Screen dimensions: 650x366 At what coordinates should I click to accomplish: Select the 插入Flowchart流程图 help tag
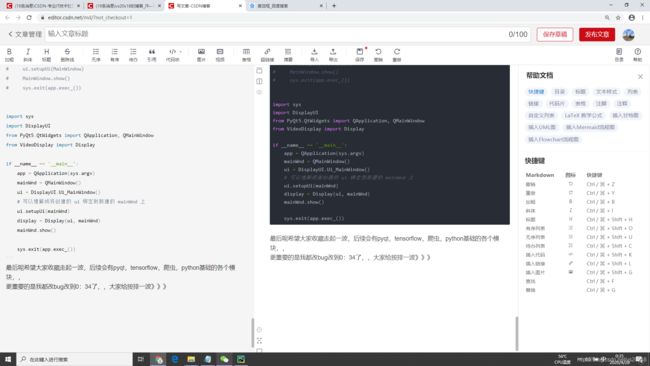tap(553, 139)
